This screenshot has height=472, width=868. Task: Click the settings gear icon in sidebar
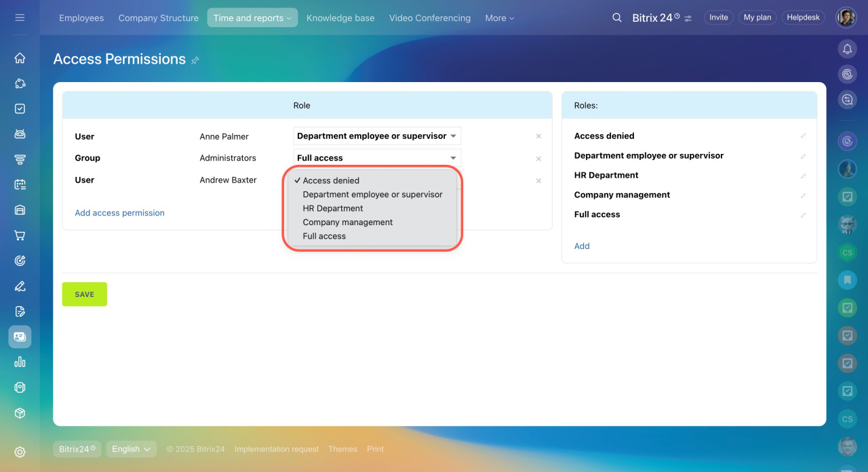(20, 452)
